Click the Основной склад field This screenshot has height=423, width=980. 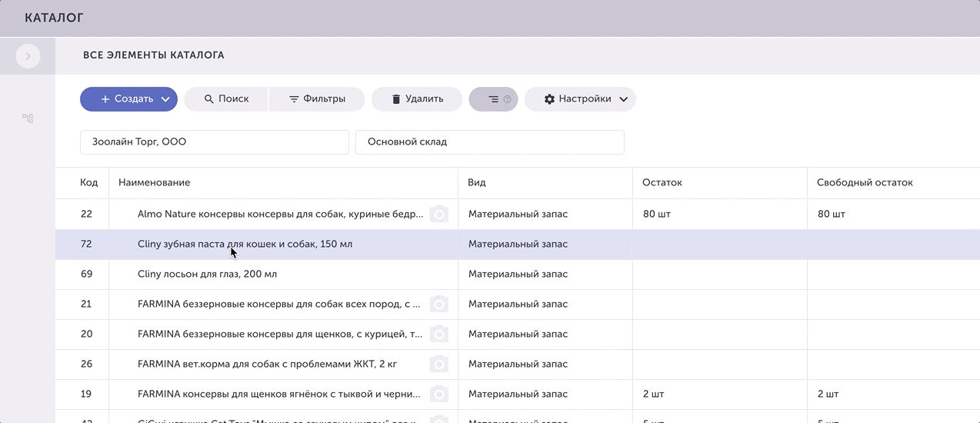point(490,142)
